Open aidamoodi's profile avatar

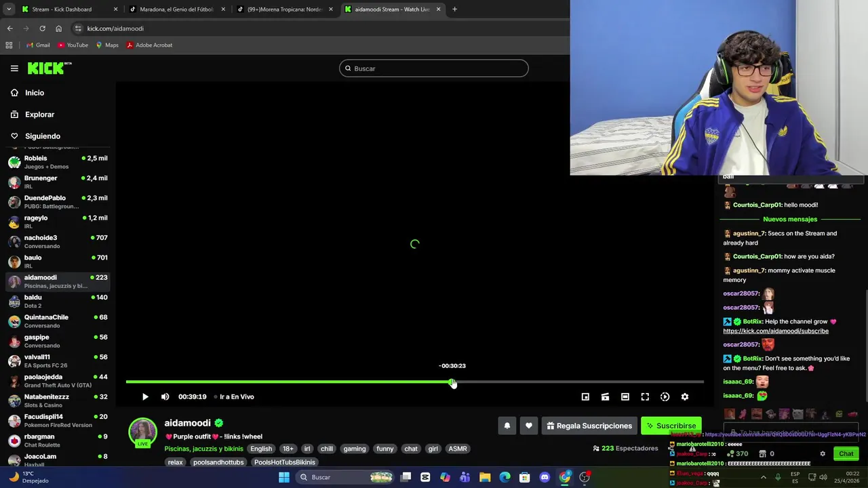(143, 432)
